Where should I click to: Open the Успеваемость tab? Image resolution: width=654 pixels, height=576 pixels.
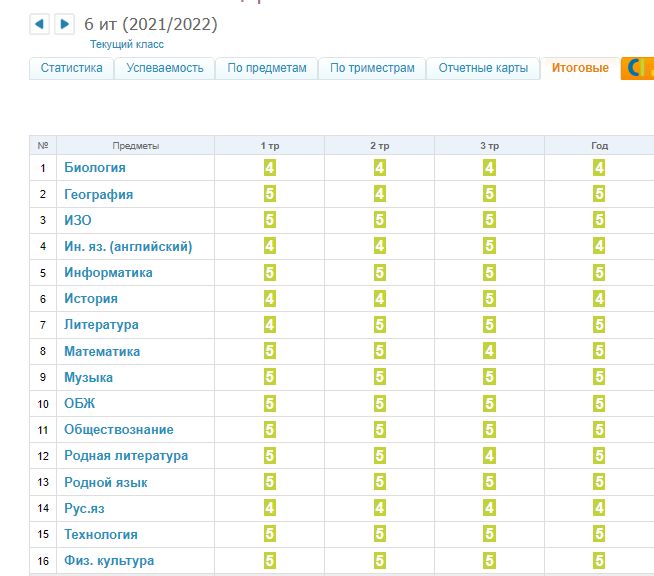pos(165,68)
